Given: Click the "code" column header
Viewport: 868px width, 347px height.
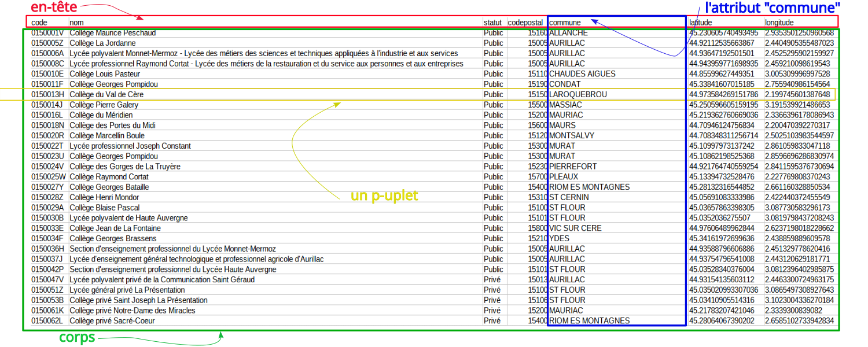Looking at the screenshot, I should pyautogui.click(x=39, y=23).
